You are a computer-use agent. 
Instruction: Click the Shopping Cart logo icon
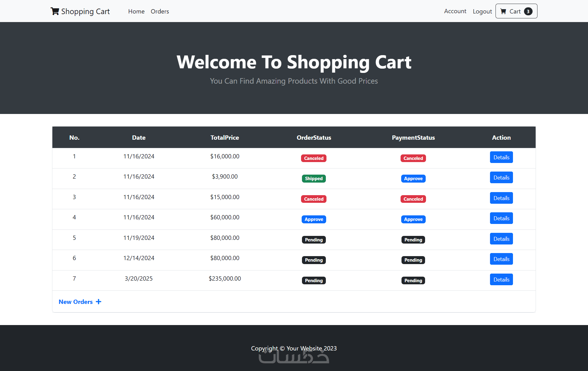(55, 11)
